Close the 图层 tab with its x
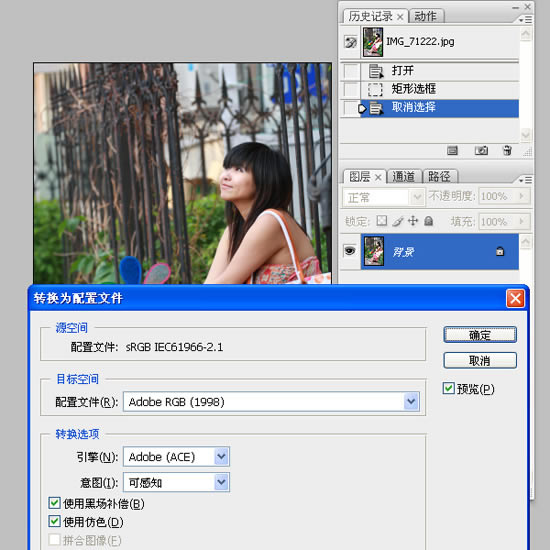 pyautogui.click(x=378, y=177)
